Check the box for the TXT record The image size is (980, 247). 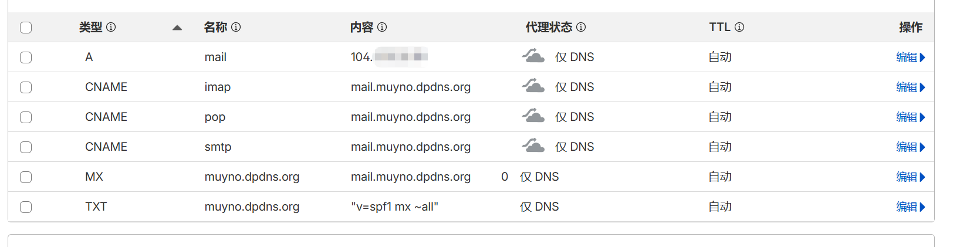[26, 207]
